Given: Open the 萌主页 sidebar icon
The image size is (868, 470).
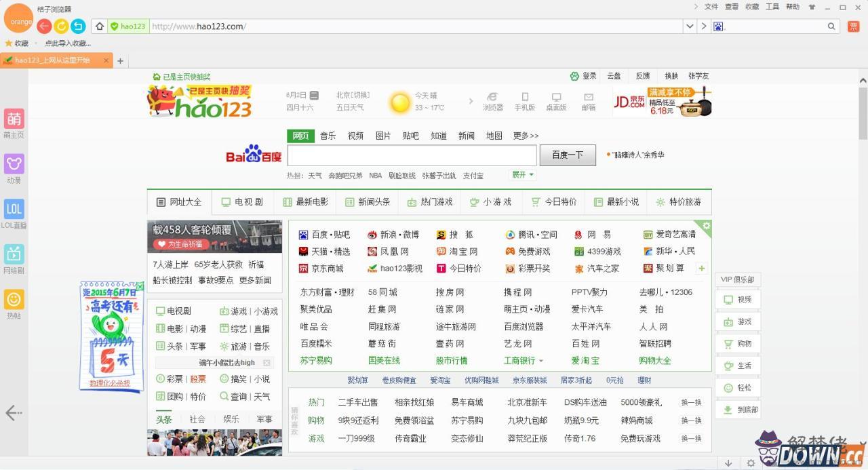Looking at the screenshot, I should point(14,119).
